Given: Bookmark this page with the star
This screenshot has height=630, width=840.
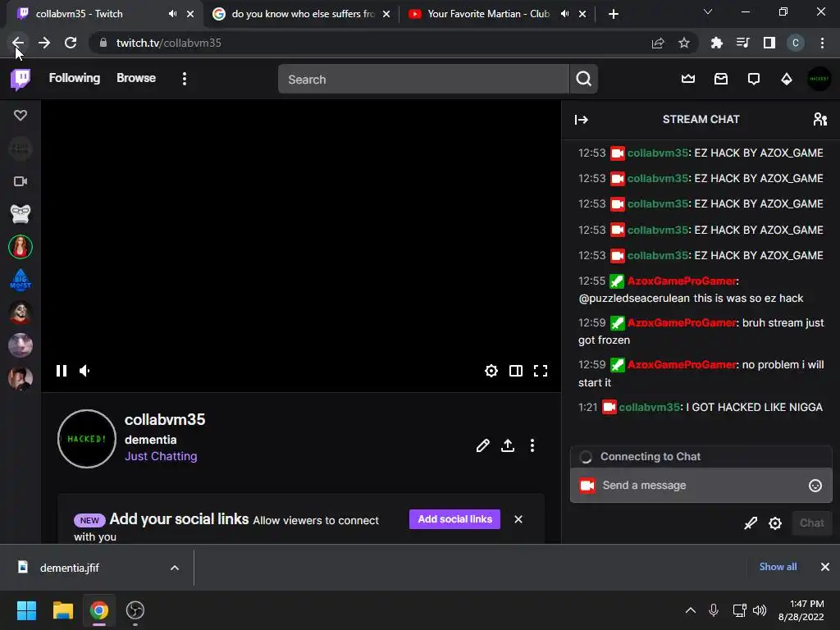Looking at the screenshot, I should pyautogui.click(x=683, y=43).
